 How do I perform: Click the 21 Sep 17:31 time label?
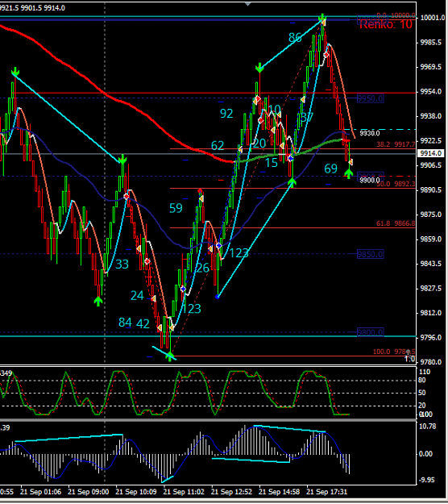point(327,492)
